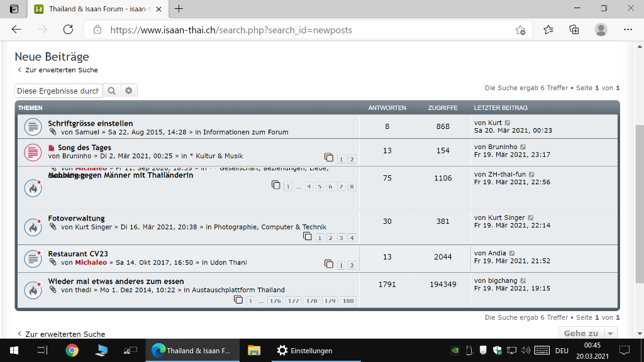Open Google Chrome from the taskbar
644x362 pixels.
click(x=72, y=351)
